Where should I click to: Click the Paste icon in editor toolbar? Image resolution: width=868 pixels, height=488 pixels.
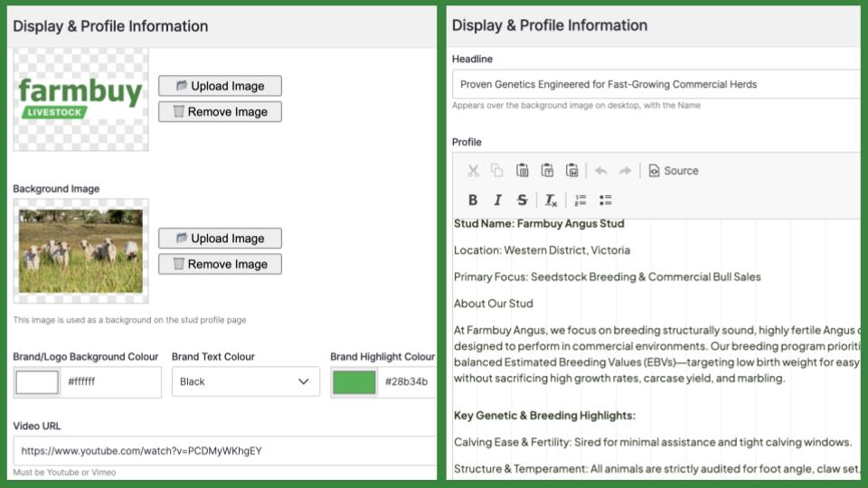pos(522,171)
